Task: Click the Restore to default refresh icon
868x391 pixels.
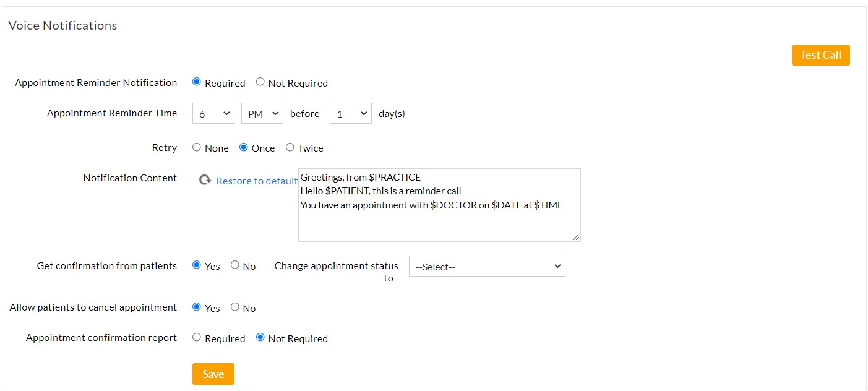Action: click(205, 180)
